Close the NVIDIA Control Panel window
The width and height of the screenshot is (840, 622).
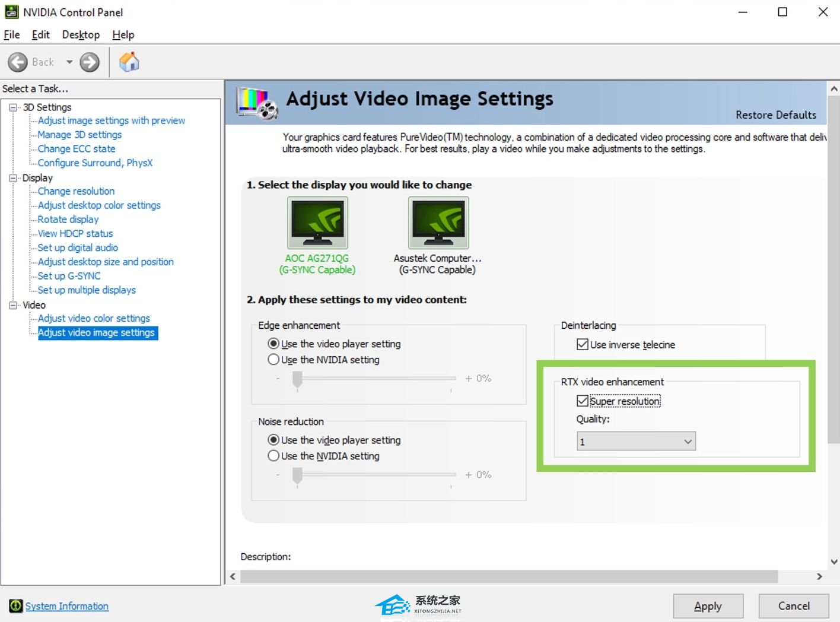tap(823, 12)
